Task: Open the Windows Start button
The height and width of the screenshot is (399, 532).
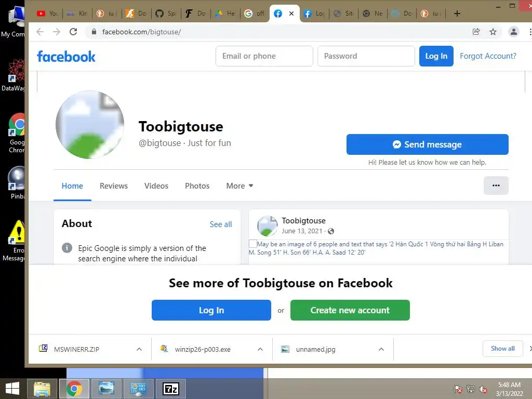Action: (12, 389)
